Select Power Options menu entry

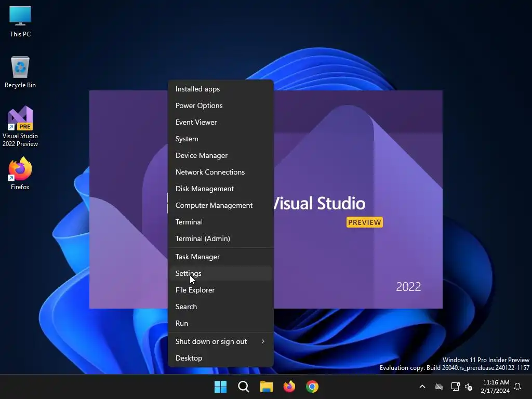[220, 105]
